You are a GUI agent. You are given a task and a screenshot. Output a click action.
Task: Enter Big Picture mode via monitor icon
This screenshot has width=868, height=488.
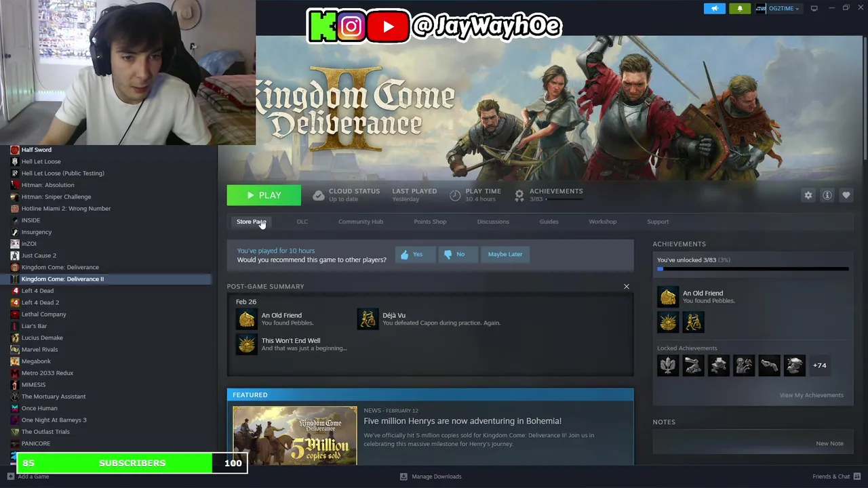click(x=814, y=8)
